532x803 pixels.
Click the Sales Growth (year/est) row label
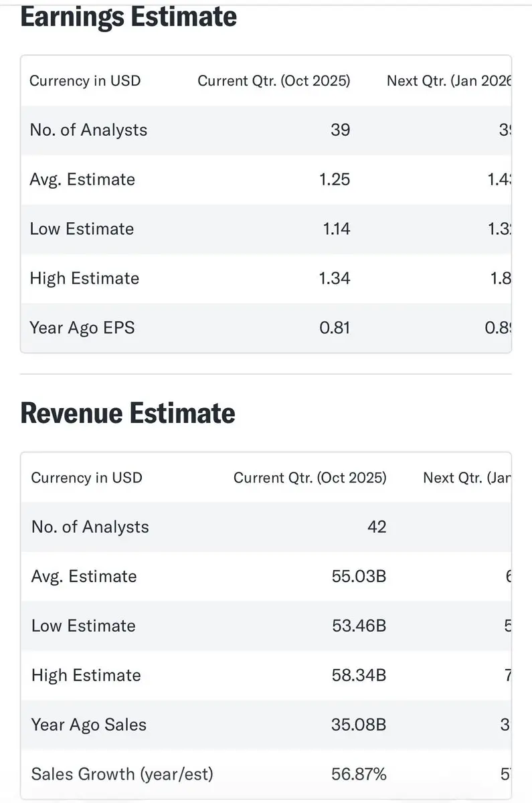tap(122, 774)
